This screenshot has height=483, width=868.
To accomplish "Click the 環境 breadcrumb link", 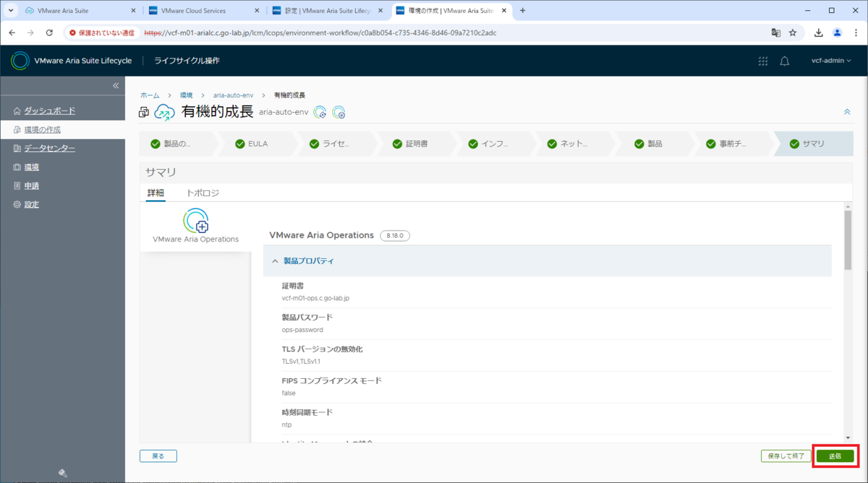I will click(187, 95).
